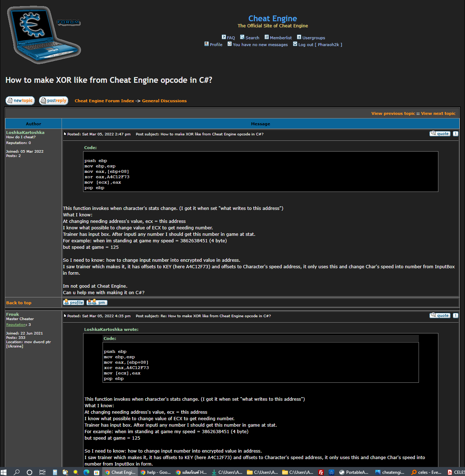Switch to cheatengi... taskbar window

coord(390,472)
